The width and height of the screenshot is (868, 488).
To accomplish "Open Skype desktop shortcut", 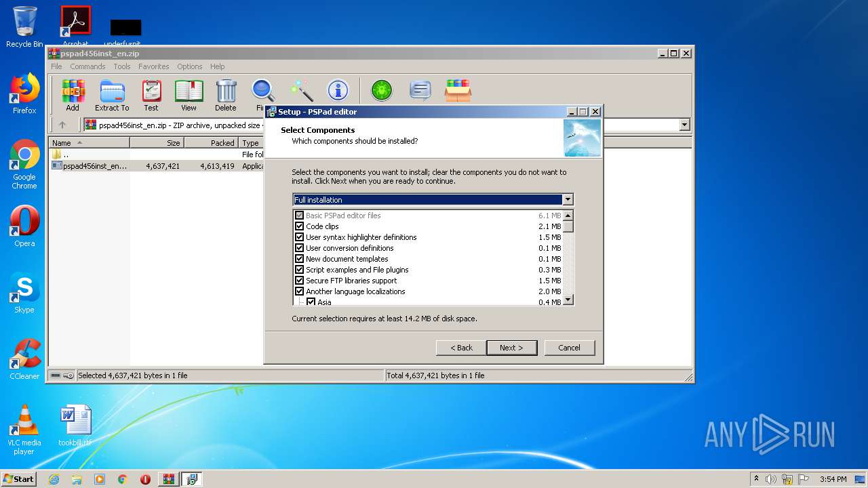I will [x=24, y=293].
